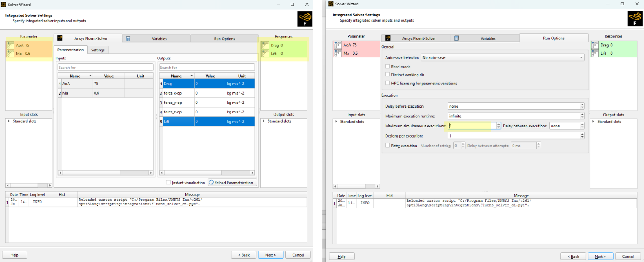Select Lift row in Outputs table

pyautogui.click(x=207, y=122)
